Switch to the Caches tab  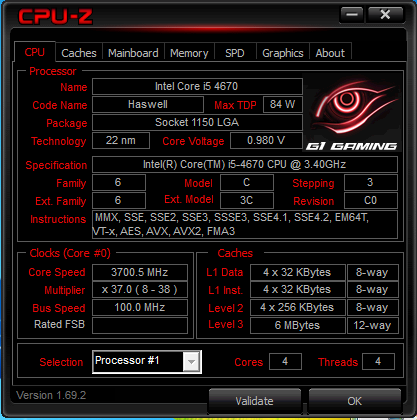[79, 53]
